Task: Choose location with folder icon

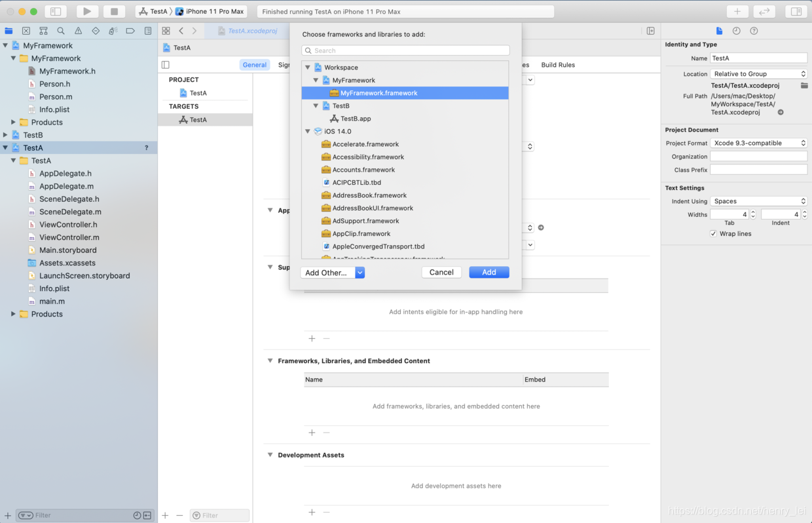Action: 804,85
